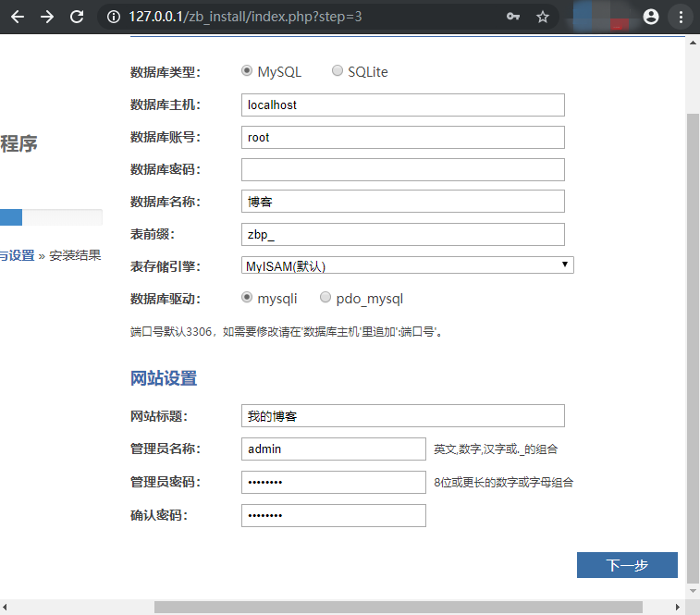Click the 管理员名称 label
The width and height of the screenshot is (700, 615).
click(x=166, y=449)
